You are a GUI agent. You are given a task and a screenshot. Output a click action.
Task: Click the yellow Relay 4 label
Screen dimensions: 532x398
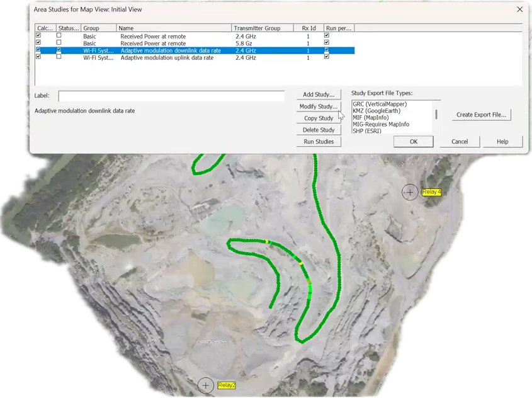click(431, 192)
